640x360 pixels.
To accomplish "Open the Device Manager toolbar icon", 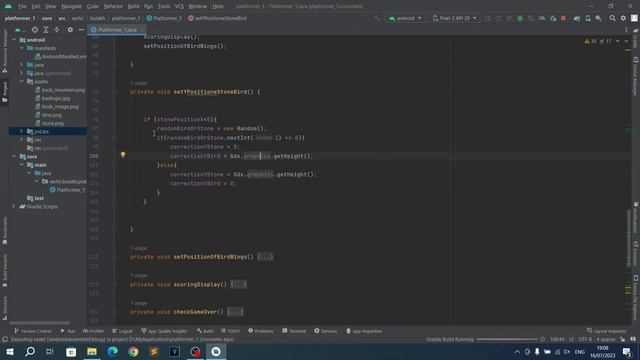I will [588, 18].
